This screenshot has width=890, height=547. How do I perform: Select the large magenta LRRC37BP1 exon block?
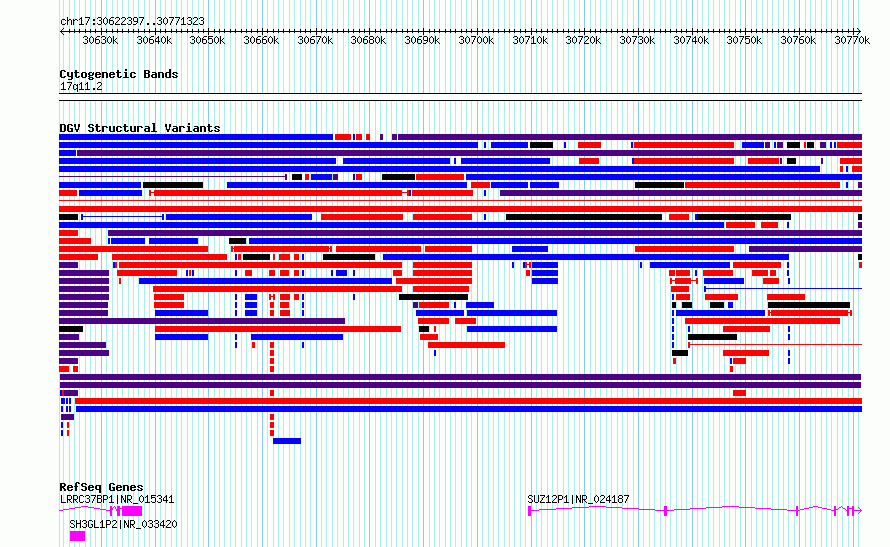tap(132, 511)
